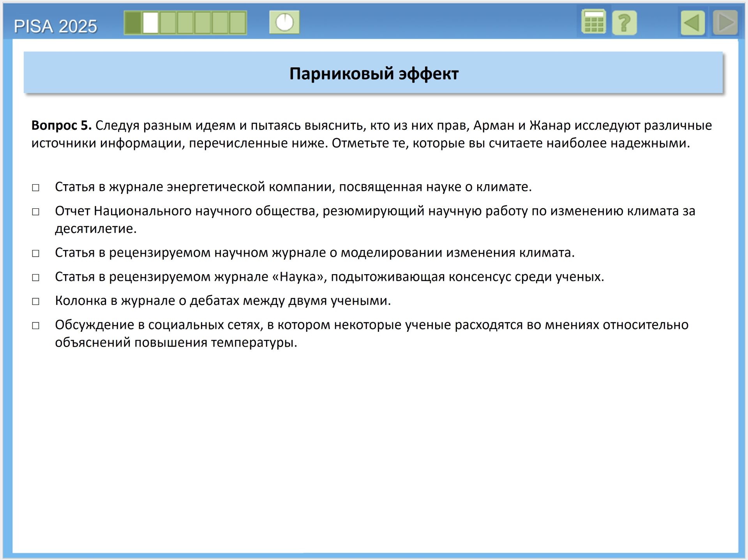Click the timer clock icon
The width and height of the screenshot is (748, 560).
pos(284,22)
